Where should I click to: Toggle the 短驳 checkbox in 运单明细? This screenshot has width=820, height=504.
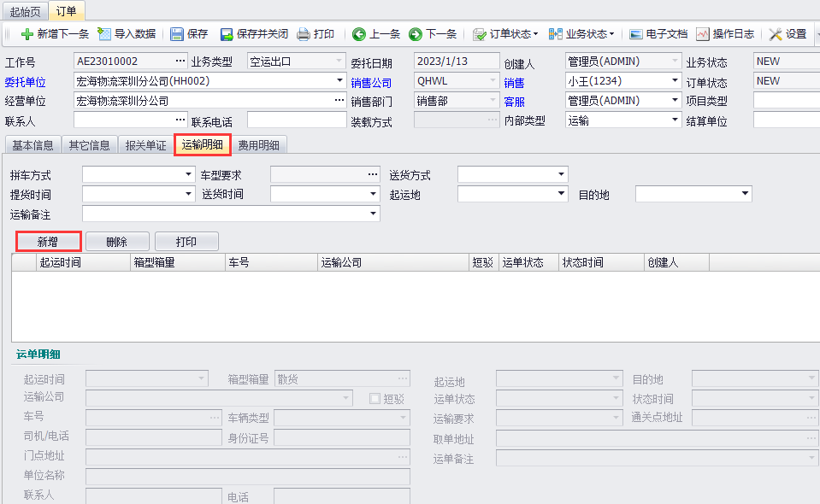(x=375, y=399)
